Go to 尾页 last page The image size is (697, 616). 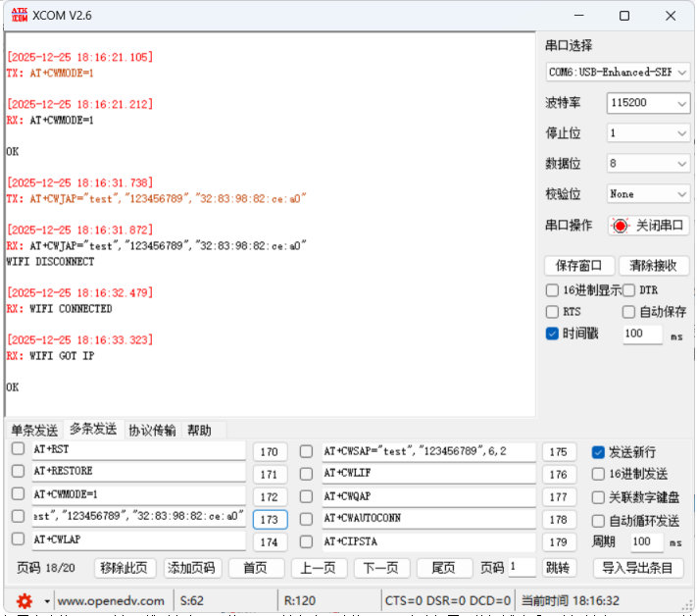pos(444,568)
